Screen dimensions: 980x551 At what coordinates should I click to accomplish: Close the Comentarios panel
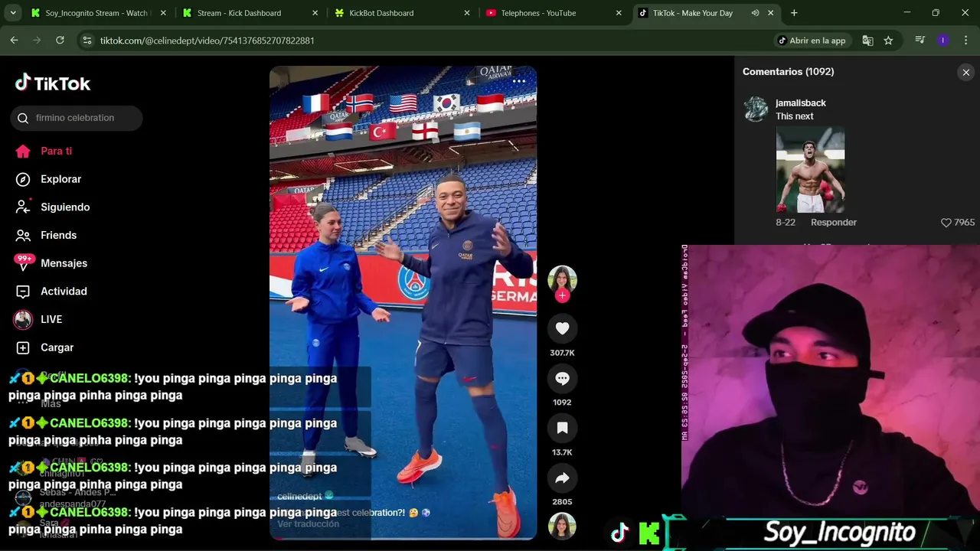tap(965, 72)
